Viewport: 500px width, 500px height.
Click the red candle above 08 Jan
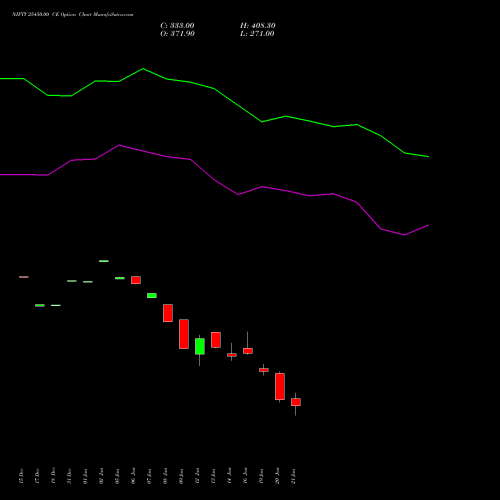(x=168, y=313)
